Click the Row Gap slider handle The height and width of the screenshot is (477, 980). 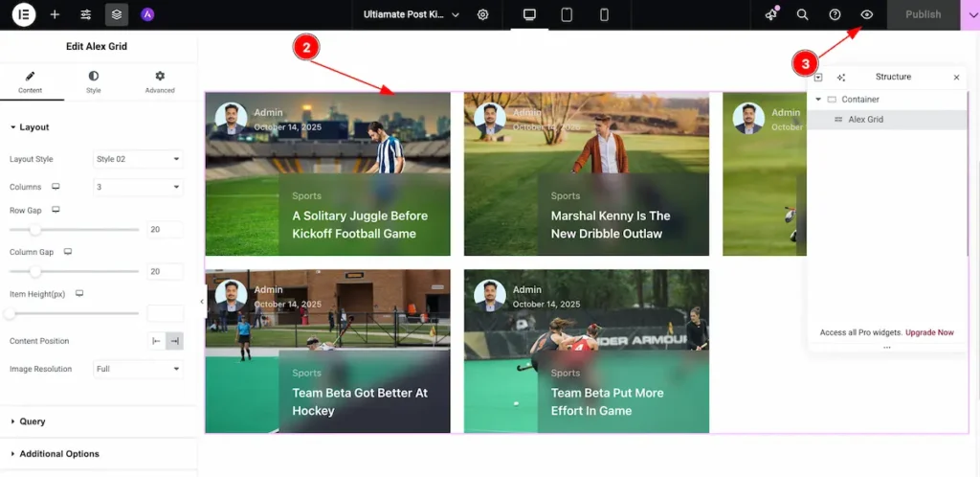[35, 230]
